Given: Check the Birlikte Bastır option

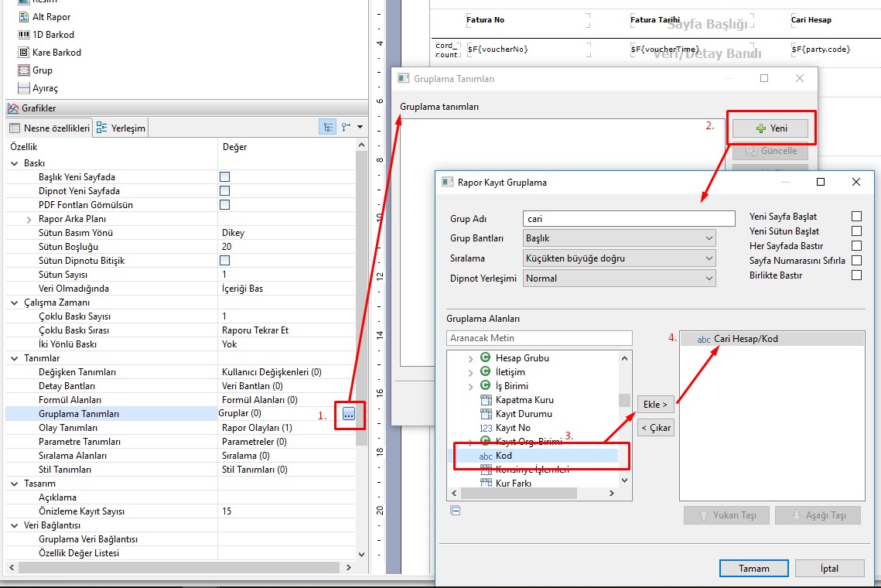Looking at the screenshot, I should 856,275.
